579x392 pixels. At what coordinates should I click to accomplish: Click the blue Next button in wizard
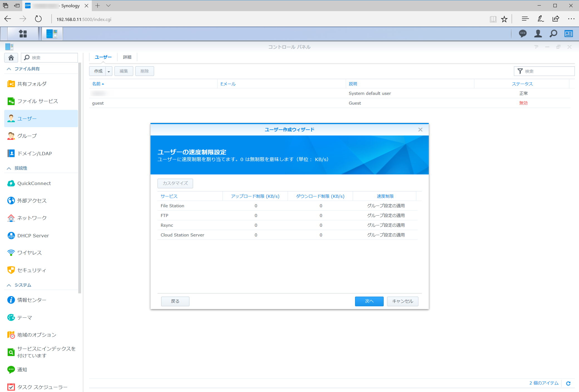click(x=369, y=301)
